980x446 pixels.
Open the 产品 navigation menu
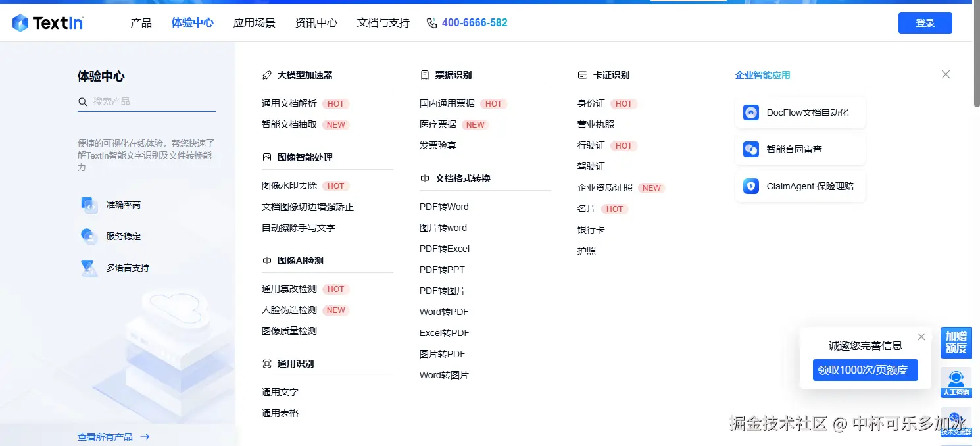pos(141,23)
